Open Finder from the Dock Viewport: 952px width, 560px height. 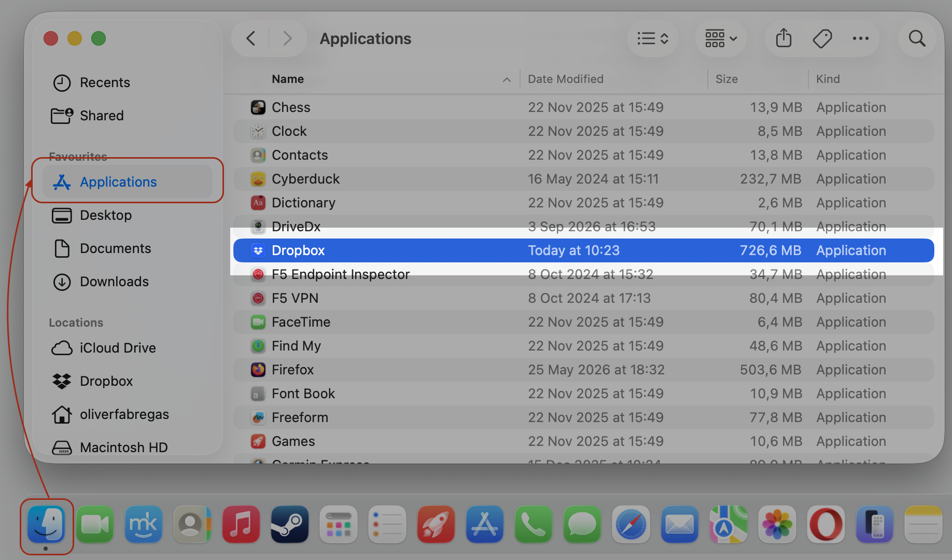[46, 524]
